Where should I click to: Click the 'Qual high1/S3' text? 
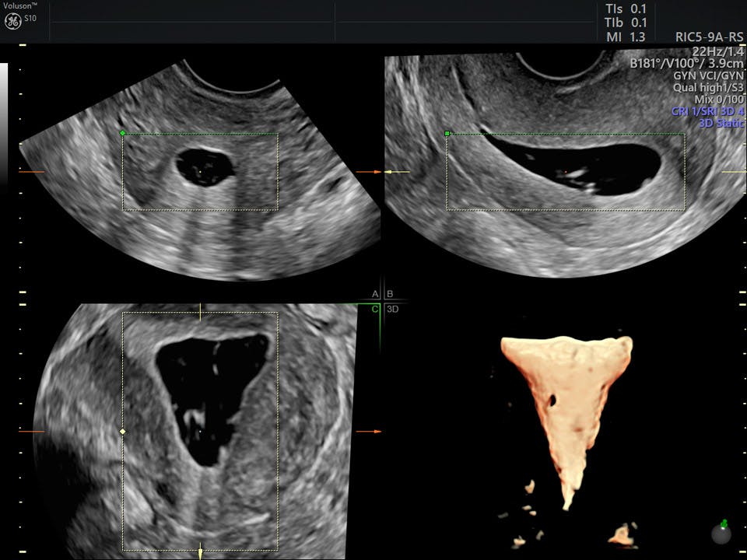pos(708,88)
